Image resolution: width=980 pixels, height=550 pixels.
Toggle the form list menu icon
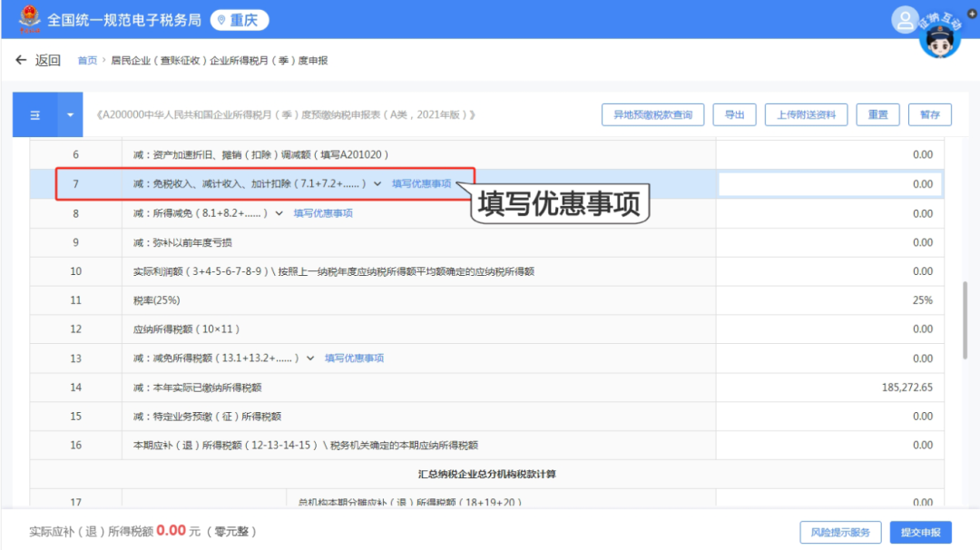click(x=35, y=115)
